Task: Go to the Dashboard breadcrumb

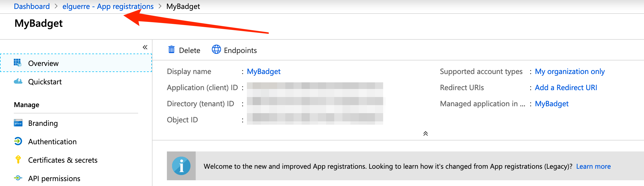Action: pos(32,6)
